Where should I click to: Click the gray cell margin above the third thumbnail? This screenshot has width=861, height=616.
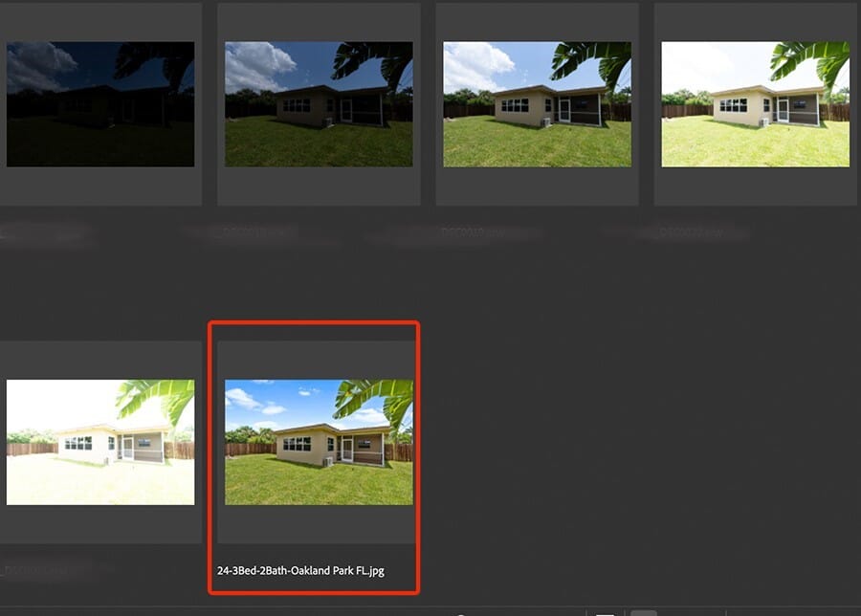pyautogui.click(x=537, y=21)
